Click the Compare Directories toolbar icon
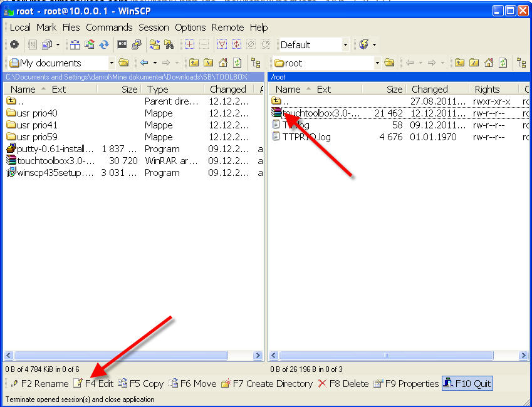 [x=75, y=44]
